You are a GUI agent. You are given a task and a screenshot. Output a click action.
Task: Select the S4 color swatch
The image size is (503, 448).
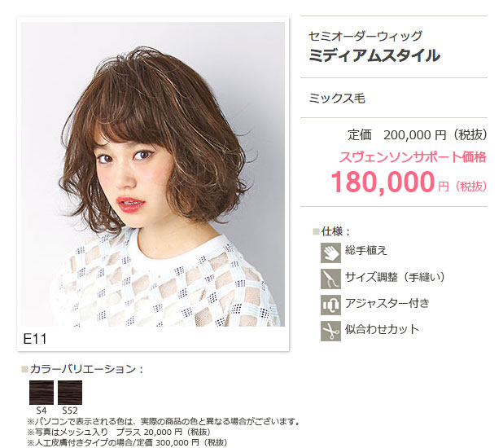point(42,393)
